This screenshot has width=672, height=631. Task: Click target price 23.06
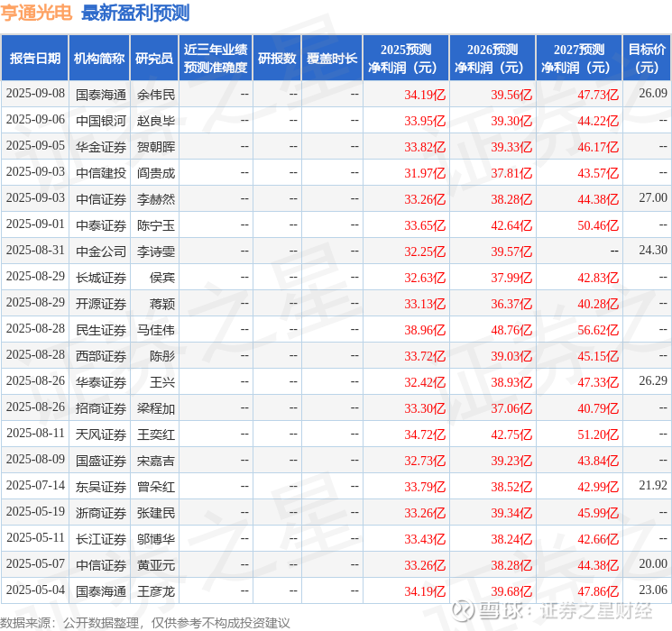[653, 590]
